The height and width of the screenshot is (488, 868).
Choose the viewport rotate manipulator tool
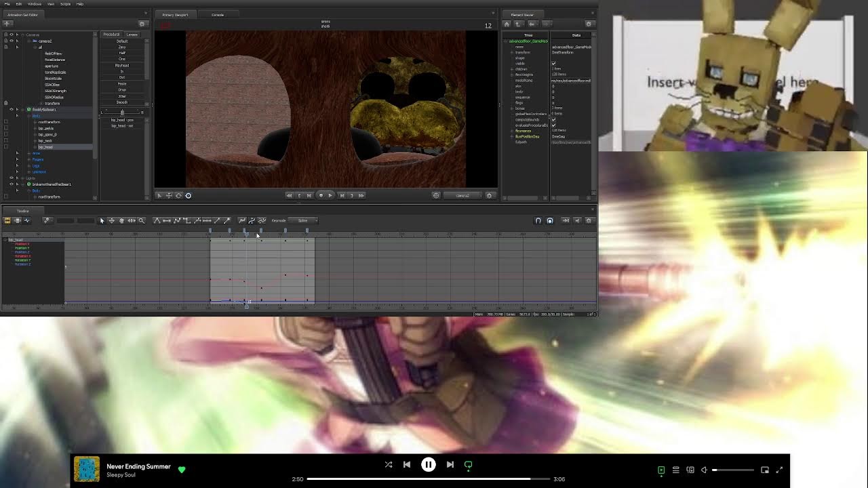tap(178, 195)
